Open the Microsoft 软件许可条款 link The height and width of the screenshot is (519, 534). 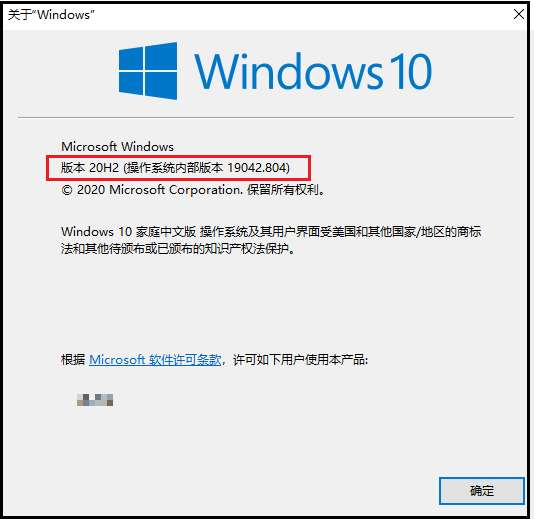tap(155, 360)
